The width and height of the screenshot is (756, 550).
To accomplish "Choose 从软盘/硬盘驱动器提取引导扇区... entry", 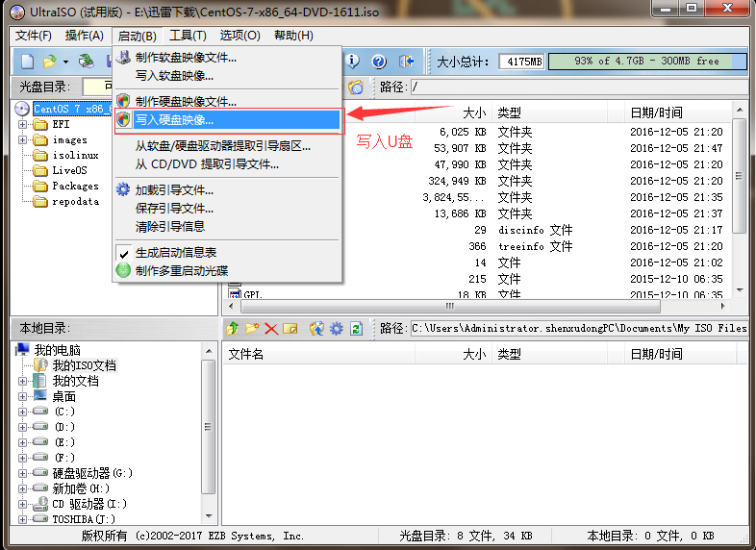I will tap(227, 146).
